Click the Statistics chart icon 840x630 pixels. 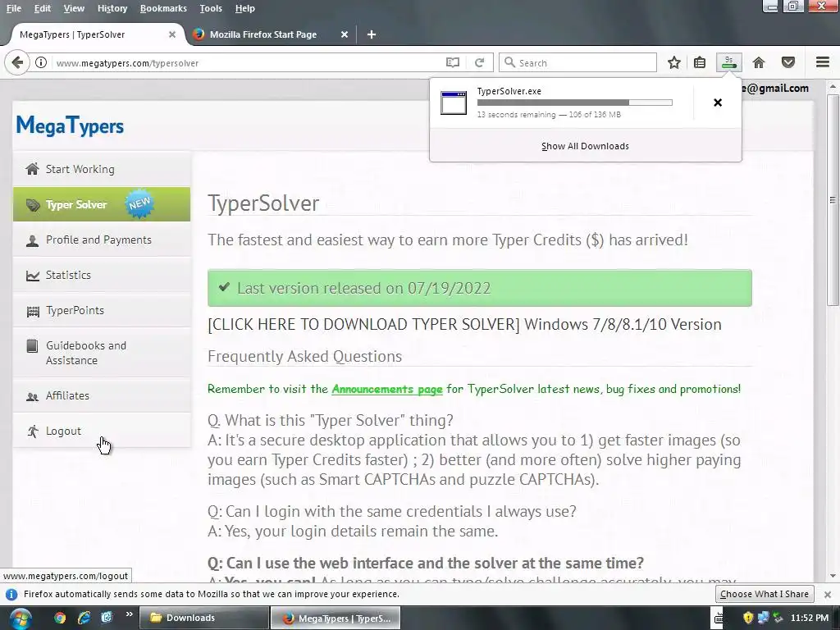pyautogui.click(x=33, y=276)
